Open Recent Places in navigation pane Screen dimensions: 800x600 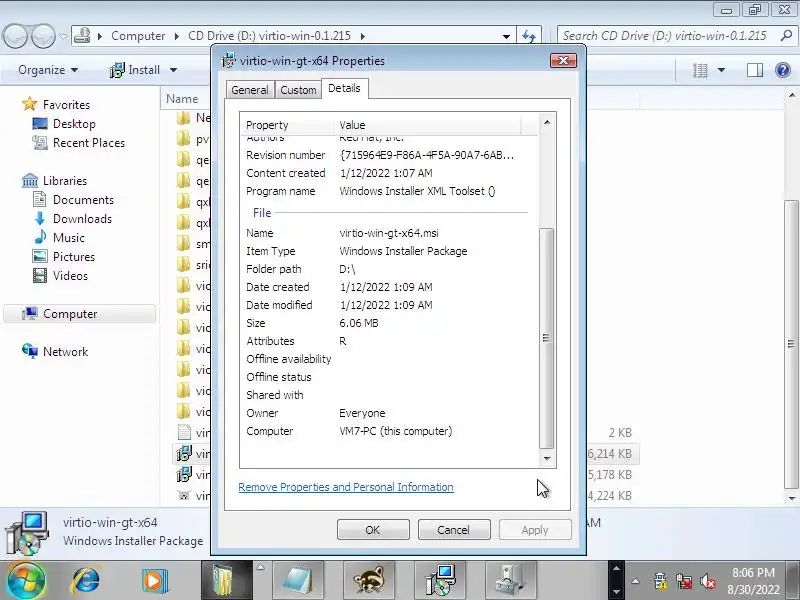[89, 143]
